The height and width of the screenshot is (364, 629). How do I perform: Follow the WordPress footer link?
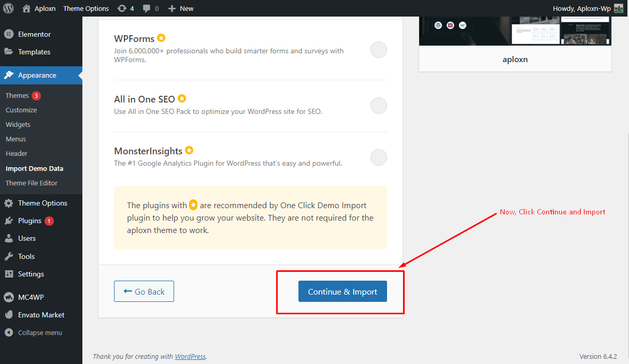click(190, 356)
